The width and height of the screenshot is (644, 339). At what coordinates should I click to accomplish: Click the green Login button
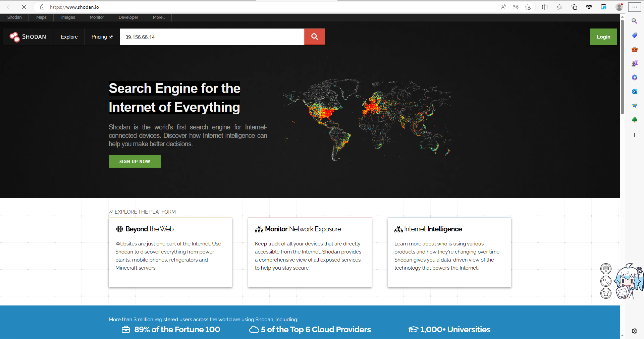coord(603,37)
